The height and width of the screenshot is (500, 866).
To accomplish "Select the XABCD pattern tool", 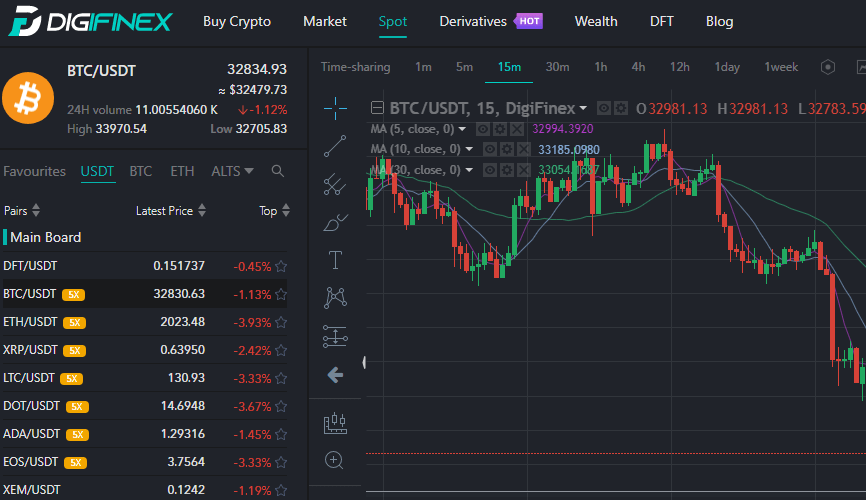I will 335,298.
